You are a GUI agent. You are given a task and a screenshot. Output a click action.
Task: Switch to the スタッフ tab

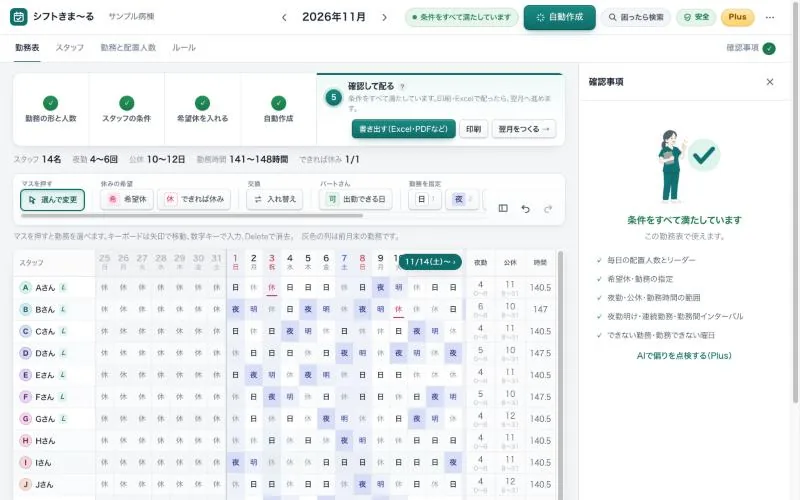[70, 47]
